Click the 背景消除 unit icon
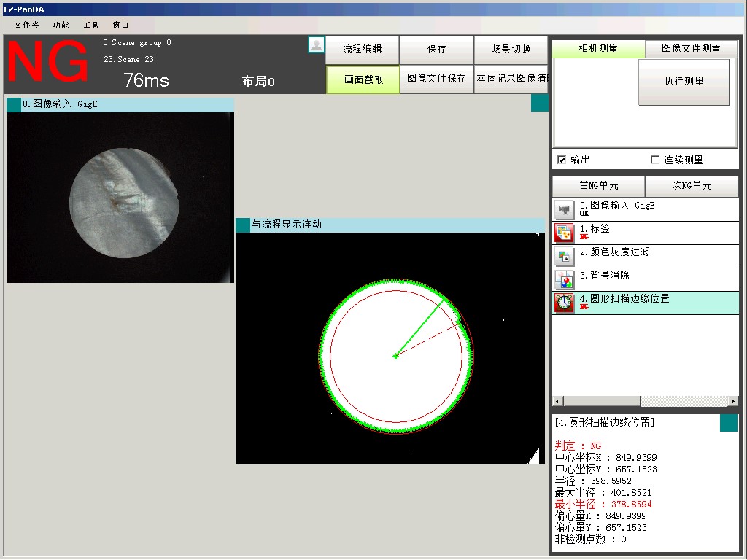Image resolution: width=747 pixels, height=560 pixels. coord(564,280)
